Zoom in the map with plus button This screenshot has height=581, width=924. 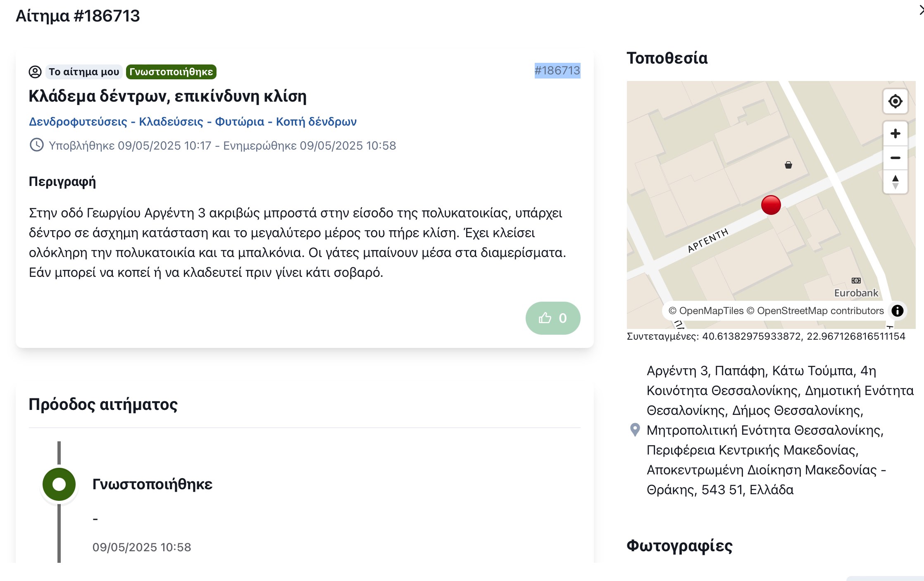pos(895,133)
